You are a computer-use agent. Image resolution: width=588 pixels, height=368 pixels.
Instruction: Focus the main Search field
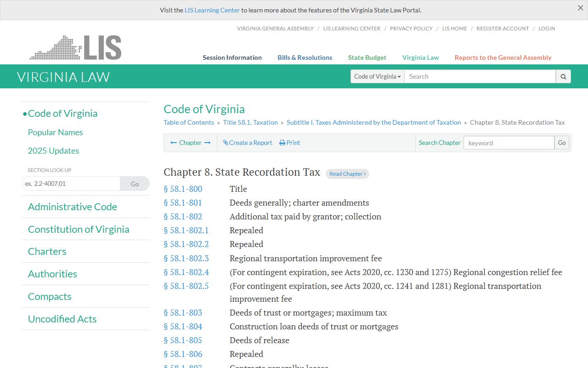[480, 76]
